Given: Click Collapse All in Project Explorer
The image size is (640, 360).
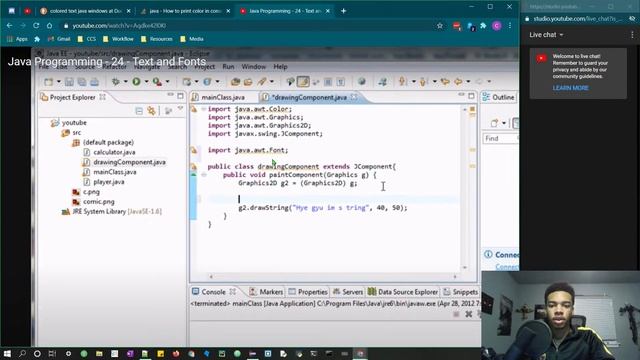Looking at the screenshot, I should (139, 111).
